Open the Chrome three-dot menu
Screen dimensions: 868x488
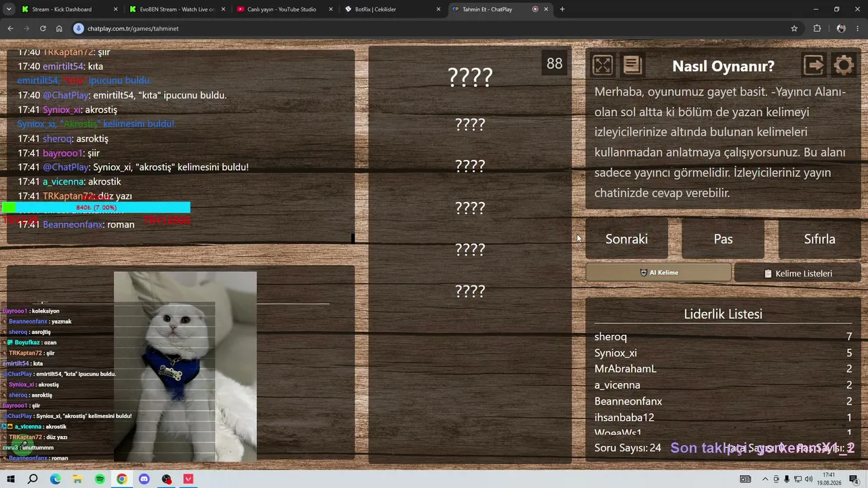[x=859, y=28]
